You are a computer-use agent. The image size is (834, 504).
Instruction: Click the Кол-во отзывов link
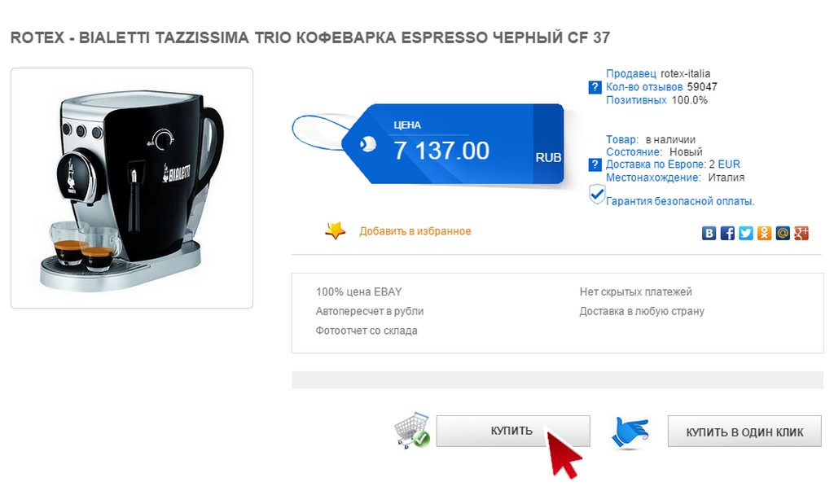point(644,86)
